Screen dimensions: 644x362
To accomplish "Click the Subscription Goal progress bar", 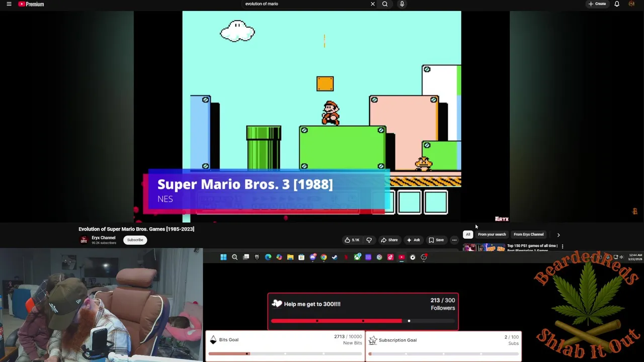I will point(443,354).
